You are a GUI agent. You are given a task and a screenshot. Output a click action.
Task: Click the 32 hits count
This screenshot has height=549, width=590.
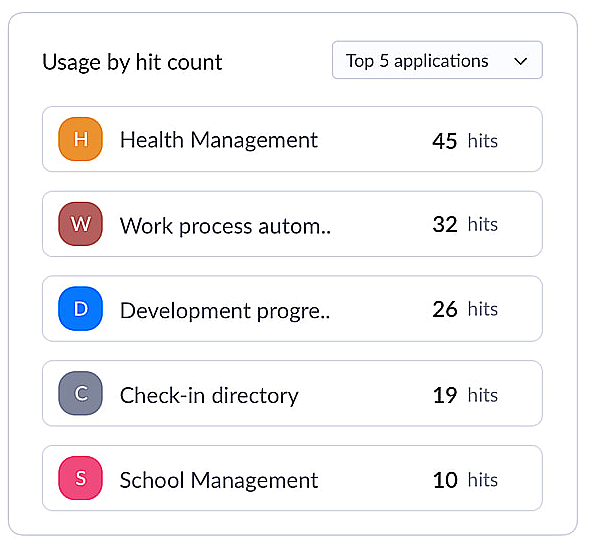[x=465, y=225]
